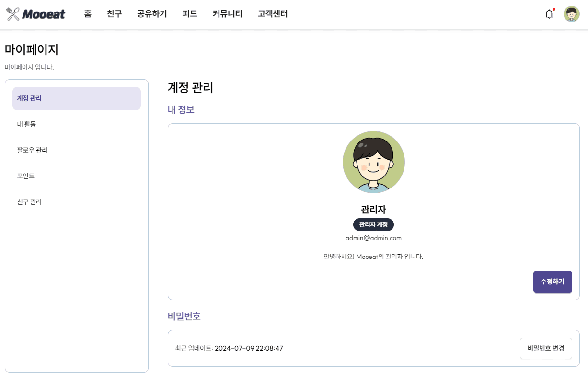Go to the 공유하기 section

click(x=151, y=14)
